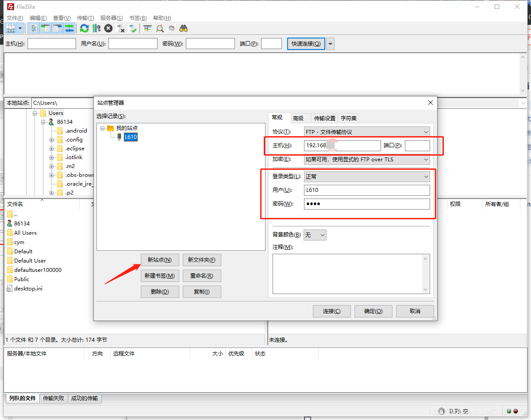Switch to the 传输设置 tab
Image resolution: width=531 pixels, height=420 pixels.
(x=325, y=118)
